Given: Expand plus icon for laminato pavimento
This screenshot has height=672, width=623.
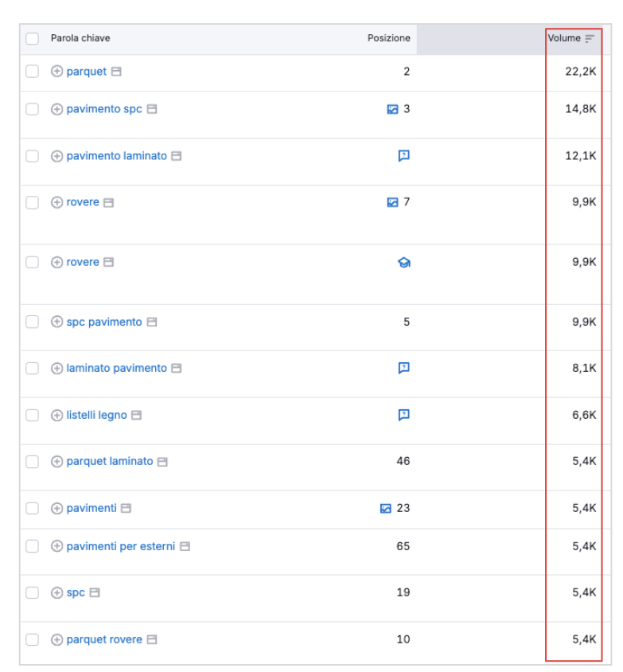Looking at the screenshot, I should pos(56,368).
